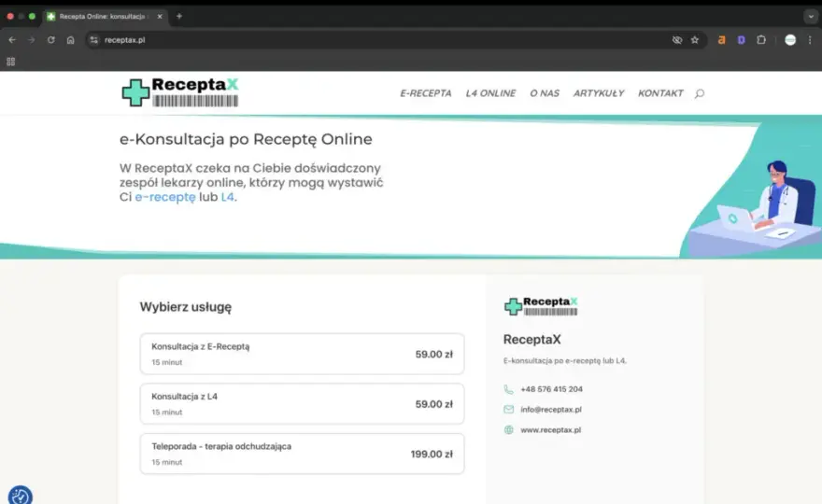Open a new browser tab
Screen dimensions: 822x504
[x=179, y=16]
